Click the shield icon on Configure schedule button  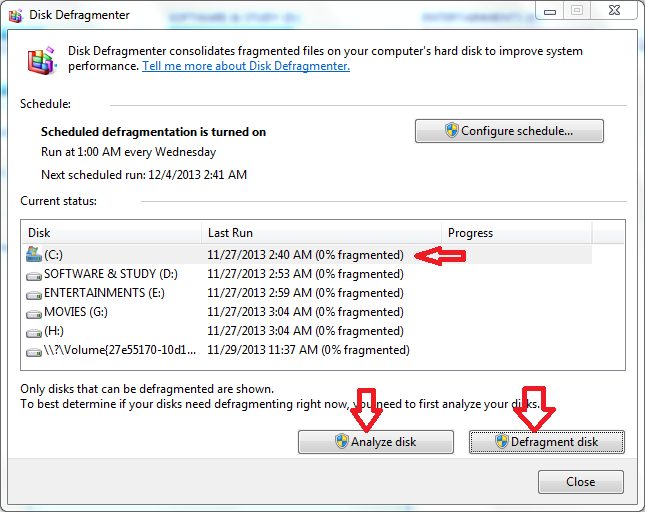click(x=452, y=130)
